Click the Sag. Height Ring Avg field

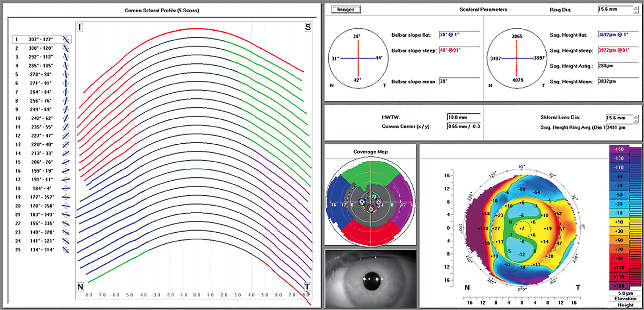pos(622,127)
